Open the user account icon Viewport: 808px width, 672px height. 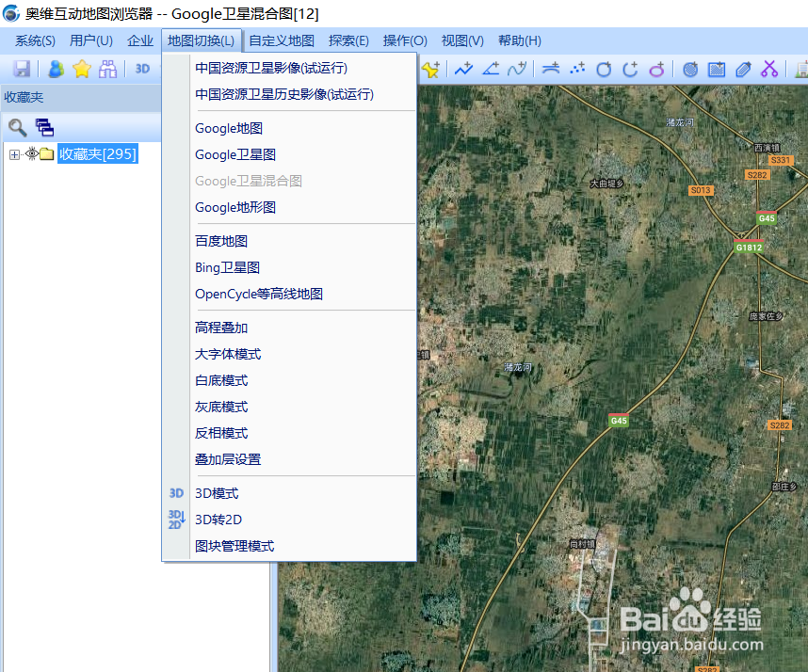point(56,69)
